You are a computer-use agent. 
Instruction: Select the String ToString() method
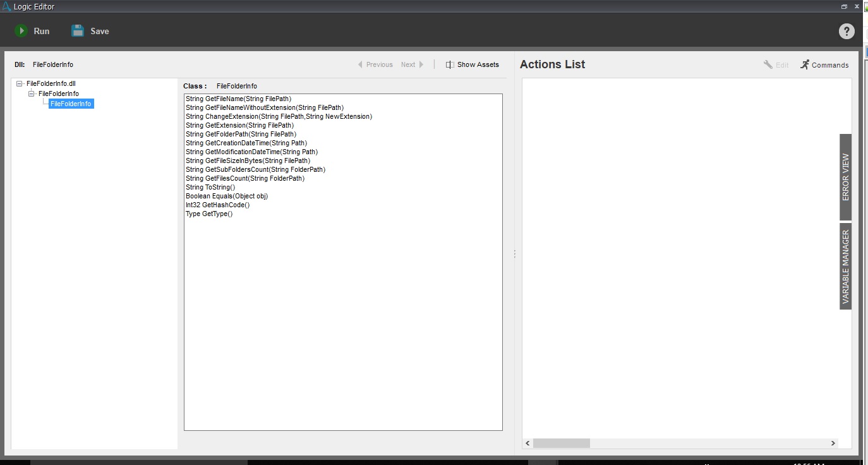tap(210, 187)
